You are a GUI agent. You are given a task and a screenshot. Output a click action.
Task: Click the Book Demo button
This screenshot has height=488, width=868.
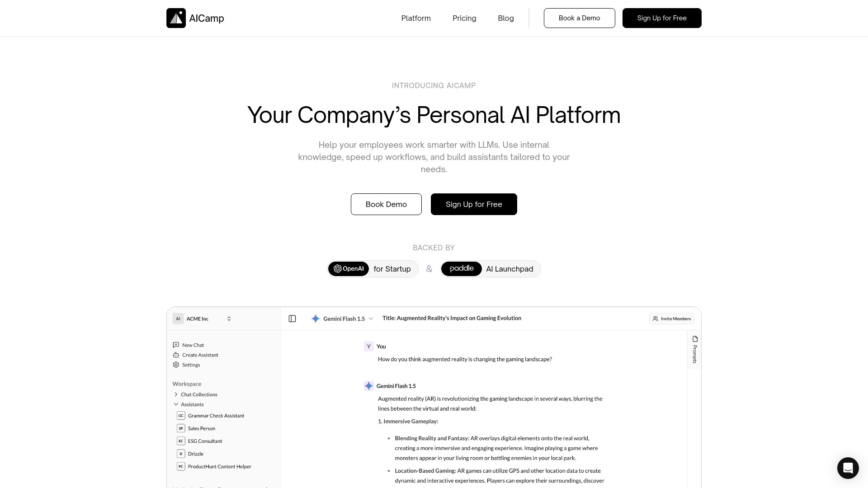coord(386,204)
